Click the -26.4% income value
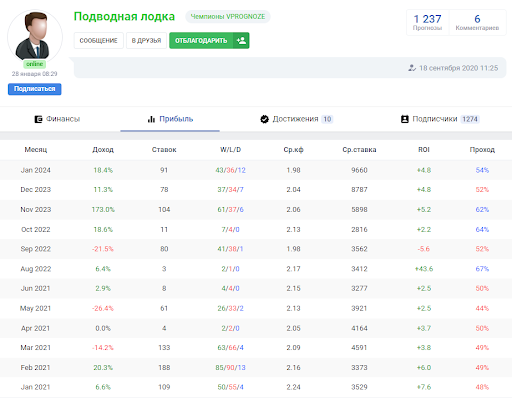Viewport: 512px width, 405px height. (x=103, y=308)
